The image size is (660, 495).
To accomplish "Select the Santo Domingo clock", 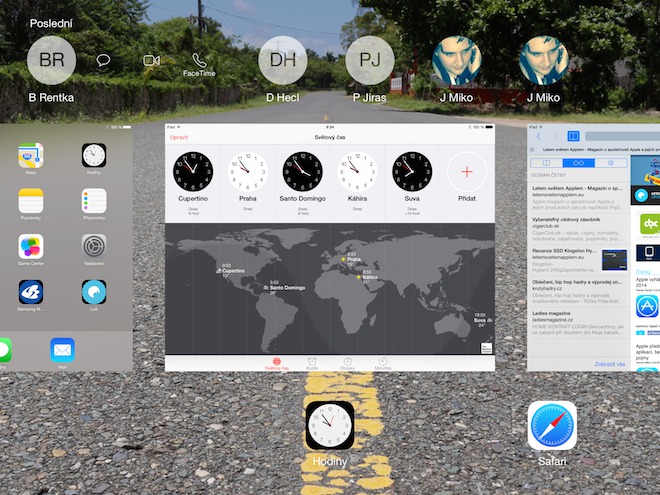I will point(302,172).
